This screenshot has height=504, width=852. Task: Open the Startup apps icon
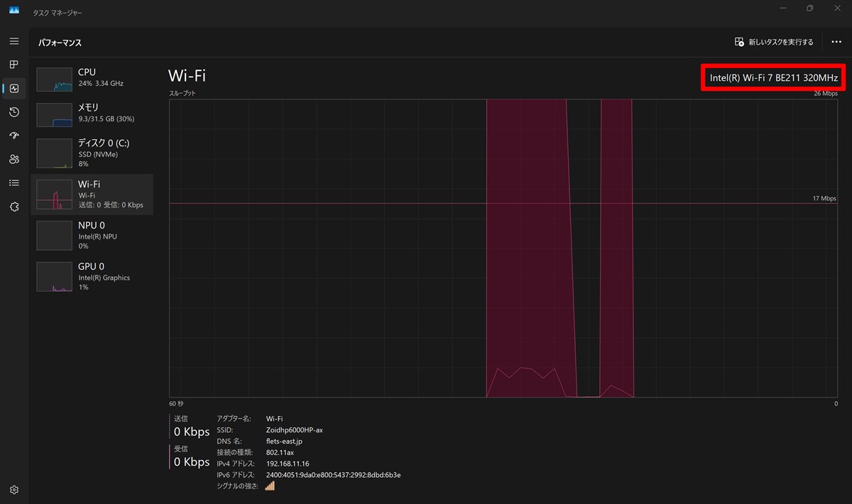14,136
